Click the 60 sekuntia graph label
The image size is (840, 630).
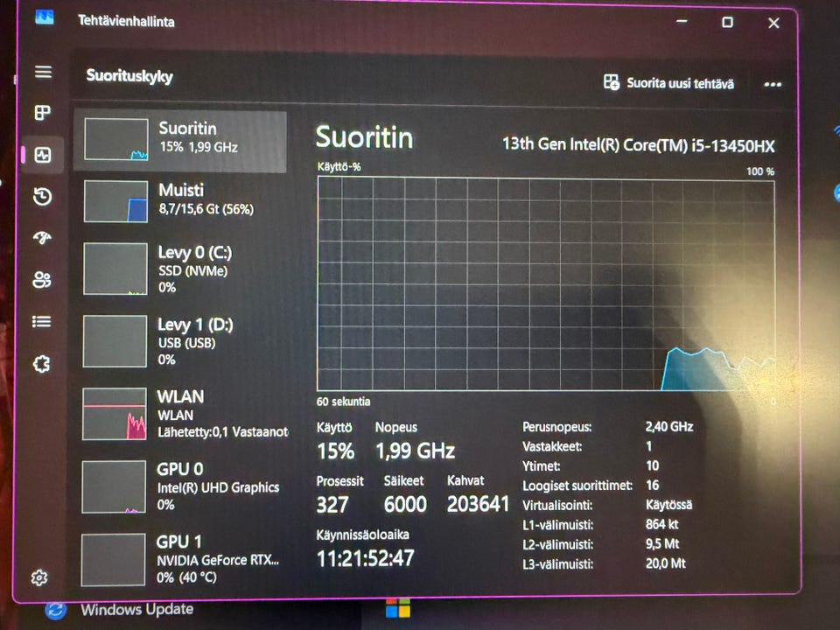343,402
